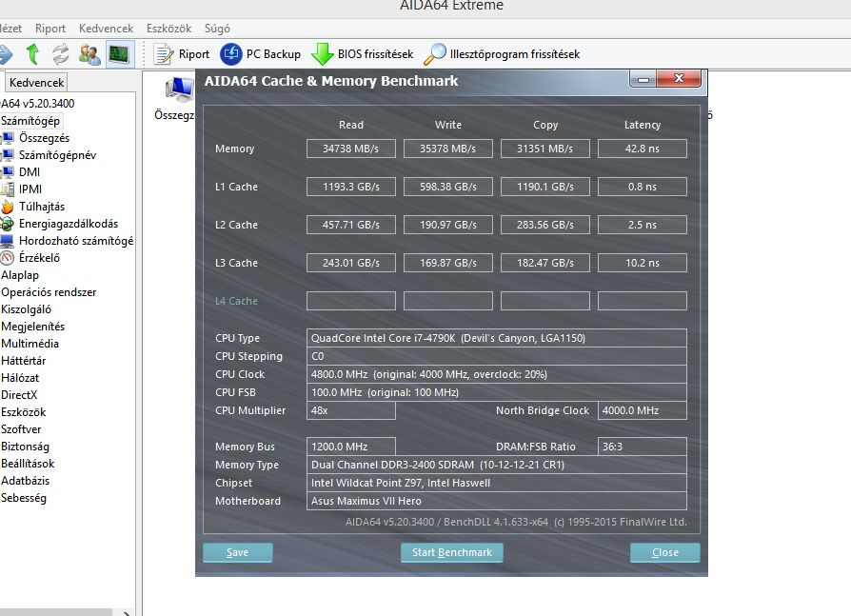
Task: Select the Beállítások tree node
Action: click(28, 464)
